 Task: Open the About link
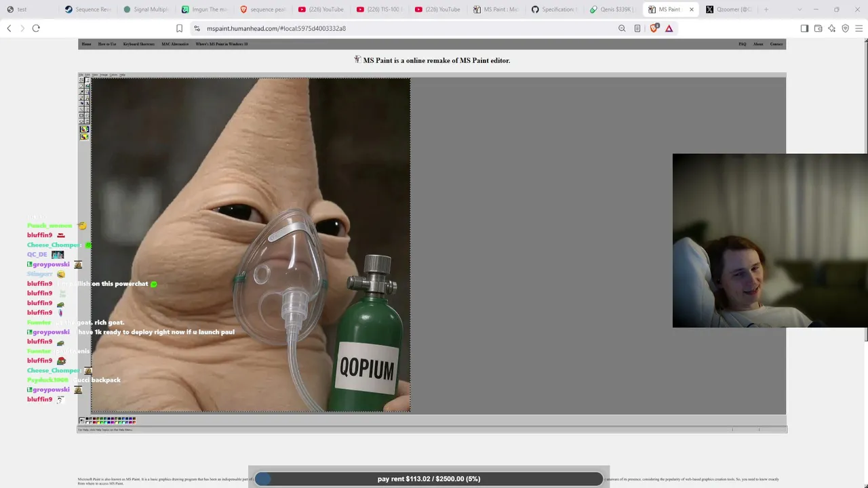coord(758,44)
